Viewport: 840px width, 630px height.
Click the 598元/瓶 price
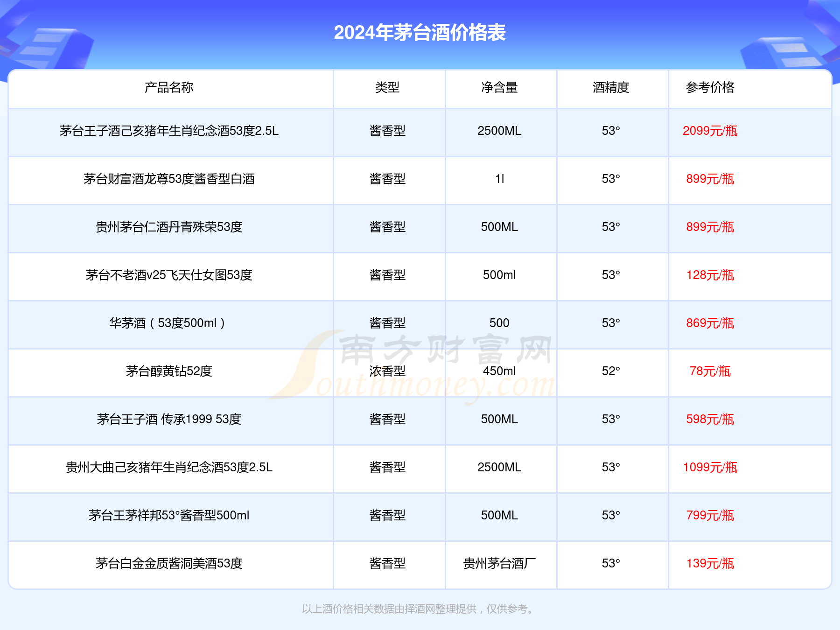click(710, 420)
